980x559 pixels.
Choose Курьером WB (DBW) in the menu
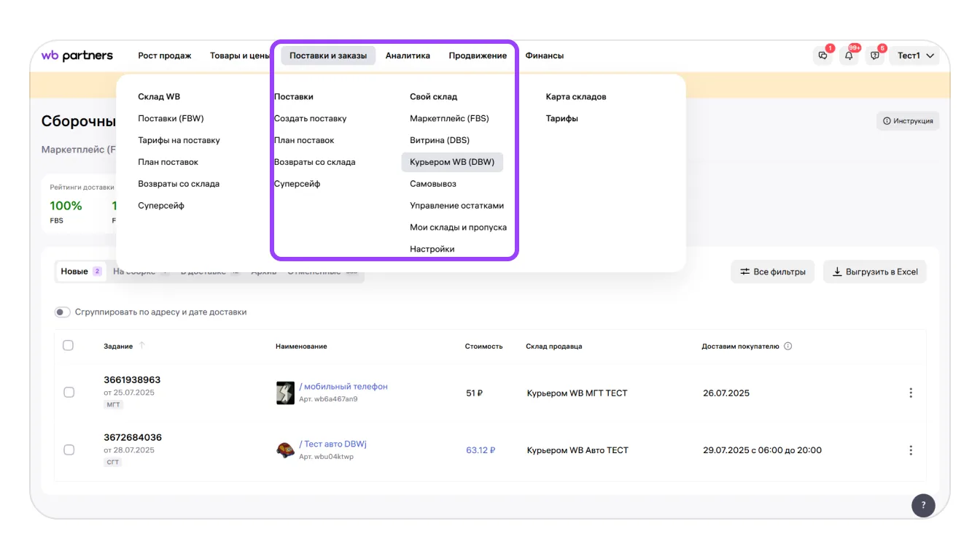(452, 162)
